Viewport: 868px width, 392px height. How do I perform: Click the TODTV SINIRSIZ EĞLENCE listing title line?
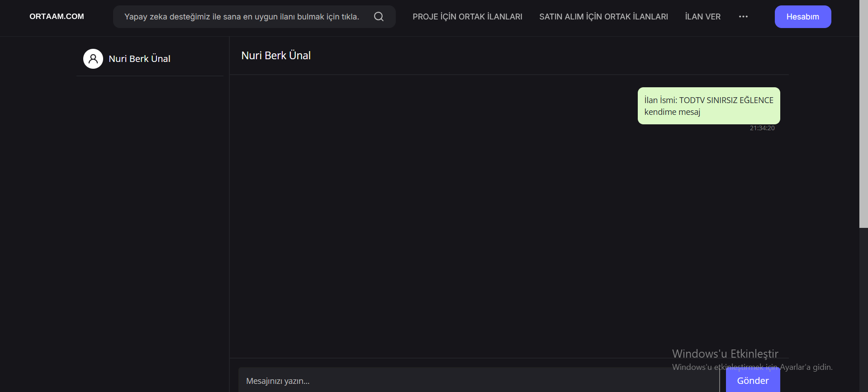point(708,100)
